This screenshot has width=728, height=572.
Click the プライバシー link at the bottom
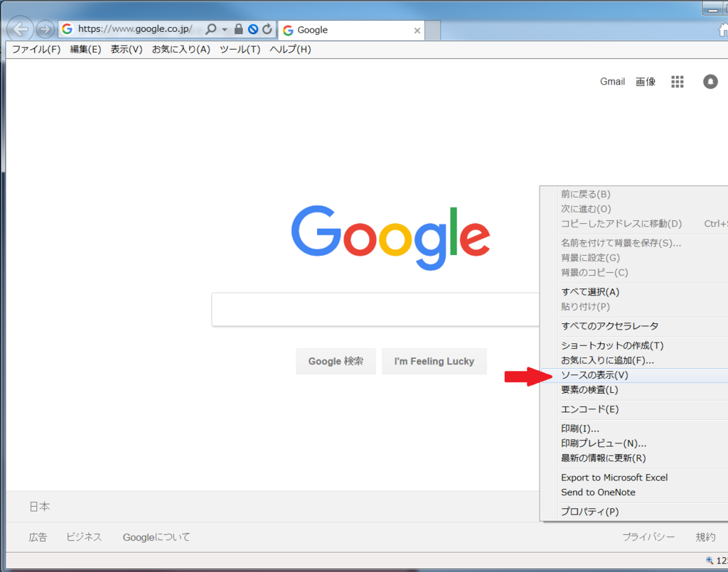[648, 537]
